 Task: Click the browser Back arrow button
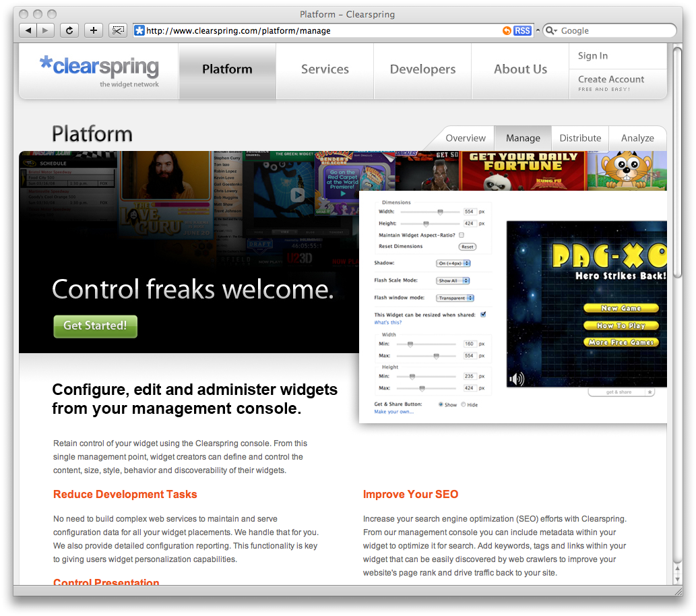(x=28, y=30)
